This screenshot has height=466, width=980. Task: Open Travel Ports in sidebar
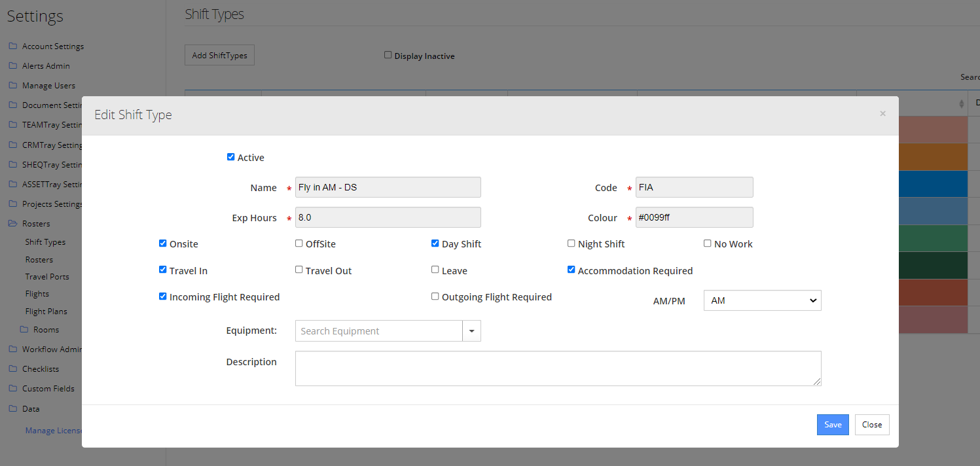click(x=47, y=277)
